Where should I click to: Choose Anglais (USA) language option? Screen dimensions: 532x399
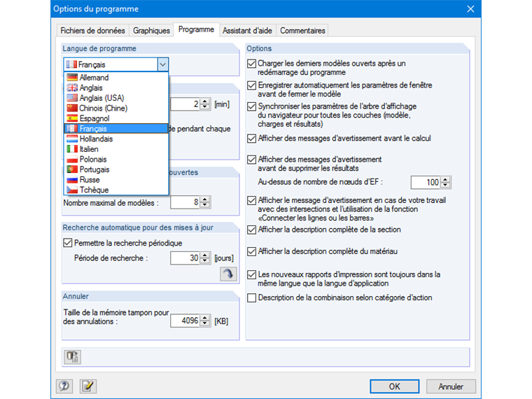[x=116, y=98]
